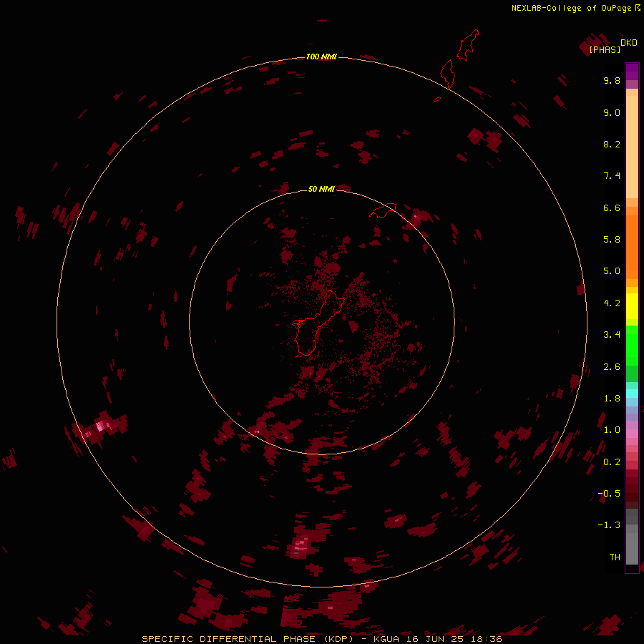Screen dimensions: 644x644
Task: Pick the yellow color band in legend
Action: (x=632, y=306)
